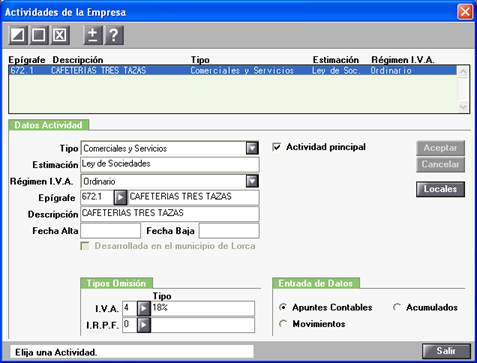Click the Epígrafe column header
The height and width of the screenshot is (363, 477).
(27, 60)
